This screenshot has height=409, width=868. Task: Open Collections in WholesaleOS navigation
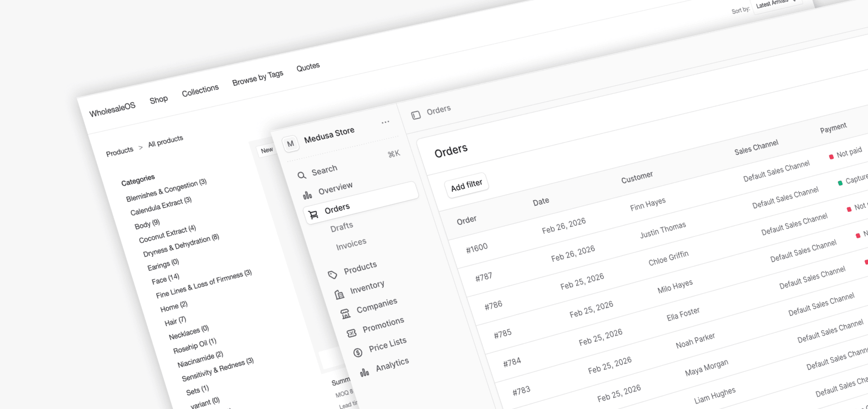tap(200, 90)
